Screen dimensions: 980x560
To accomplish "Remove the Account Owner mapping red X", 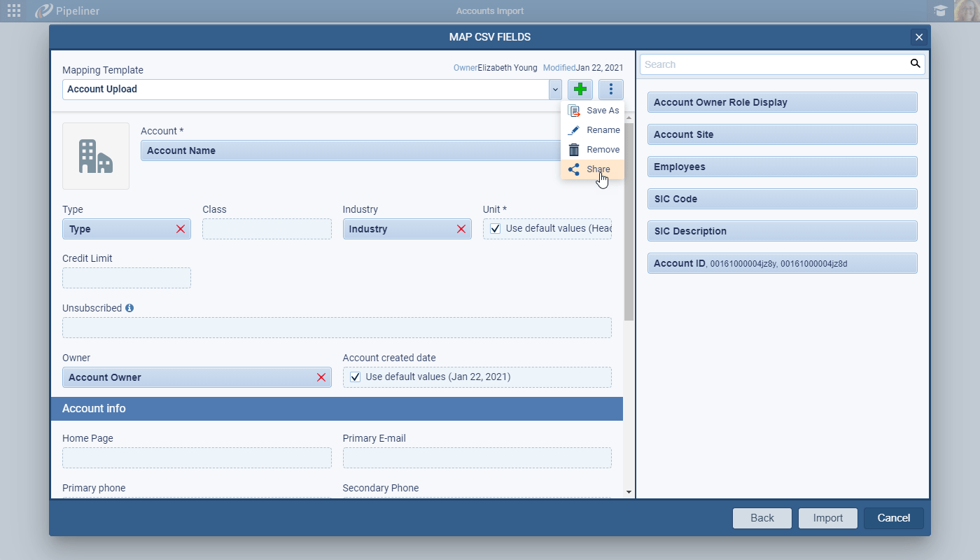I will click(321, 377).
